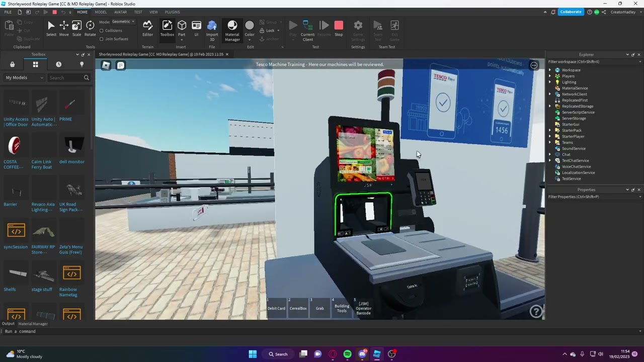Select SoundService in Explorer

pos(573,148)
